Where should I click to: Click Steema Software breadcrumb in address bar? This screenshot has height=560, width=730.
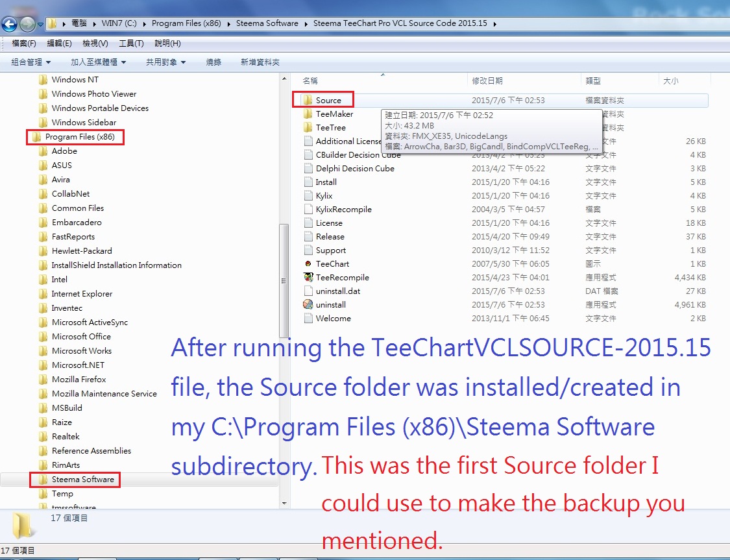tap(267, 23)
